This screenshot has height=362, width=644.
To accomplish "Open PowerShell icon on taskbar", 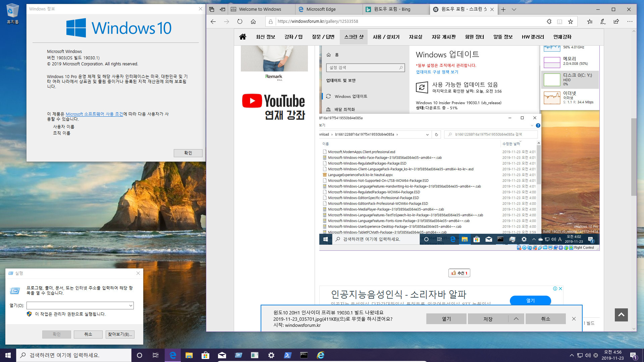I will (x=288, y=355).
